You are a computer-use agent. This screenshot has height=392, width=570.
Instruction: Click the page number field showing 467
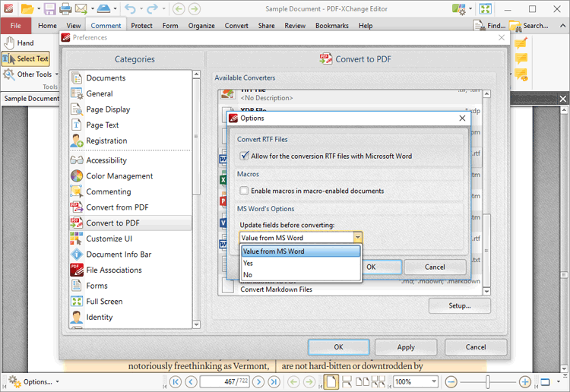coord(225,382)
